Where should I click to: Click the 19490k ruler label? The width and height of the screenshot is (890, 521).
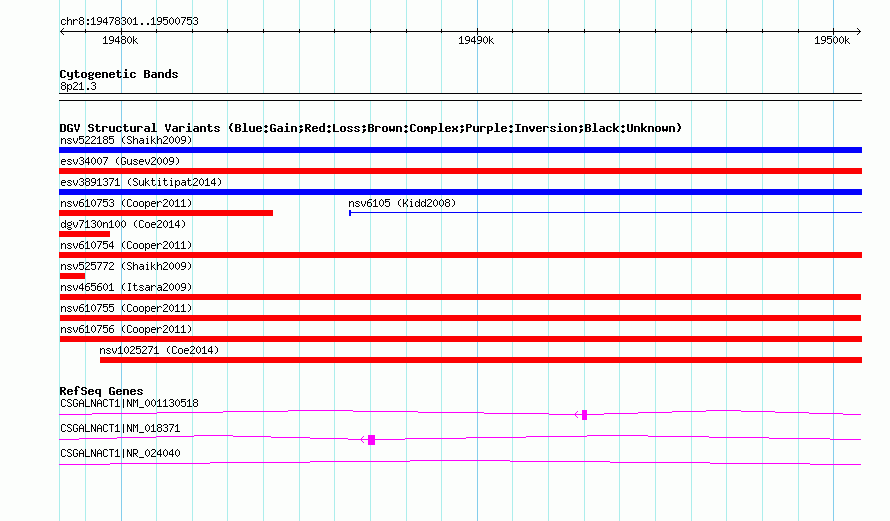click(x=476, y=40)
